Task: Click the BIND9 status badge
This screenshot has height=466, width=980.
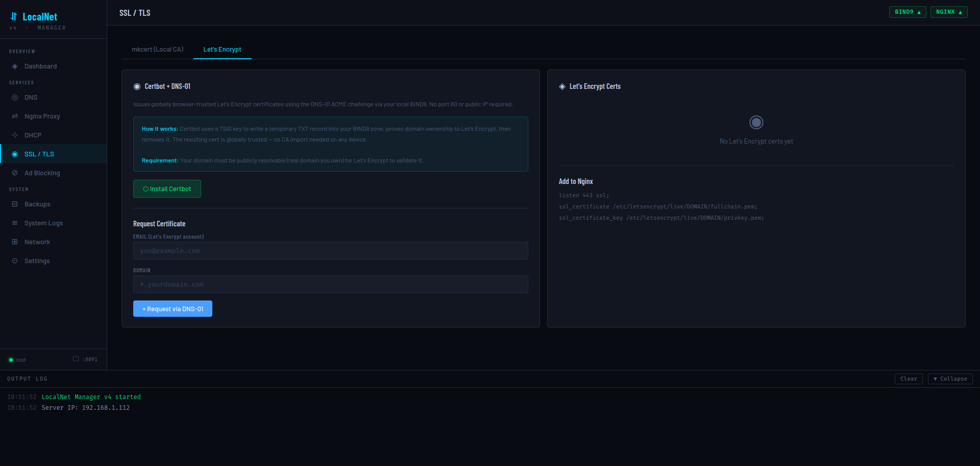Action: coord(908,12)
